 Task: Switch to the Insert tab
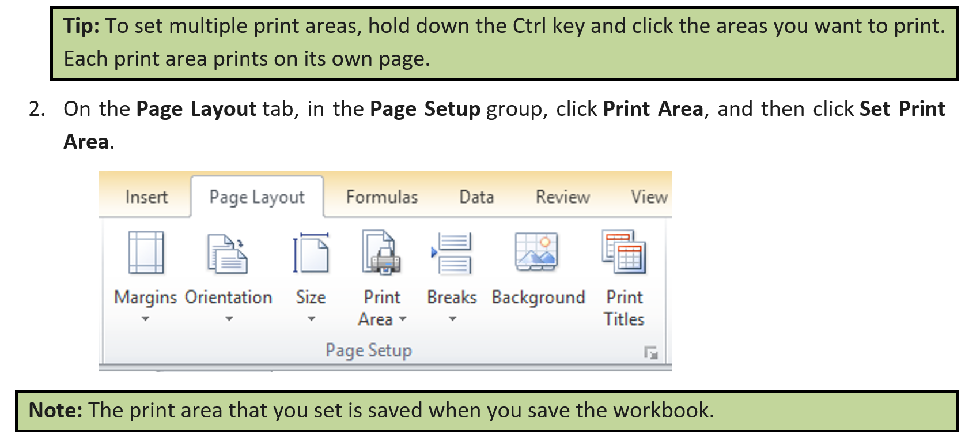146,197
